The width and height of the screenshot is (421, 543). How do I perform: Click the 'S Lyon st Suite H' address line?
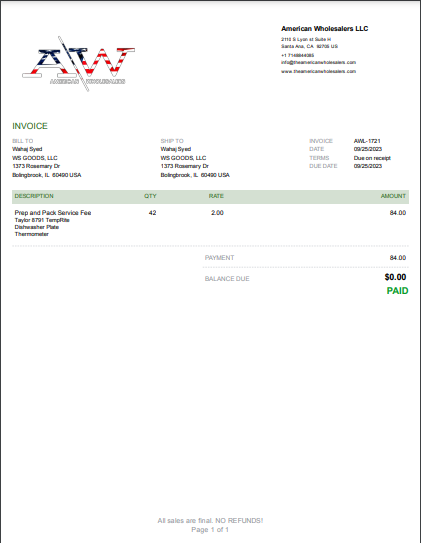click(x=306, y=39)
